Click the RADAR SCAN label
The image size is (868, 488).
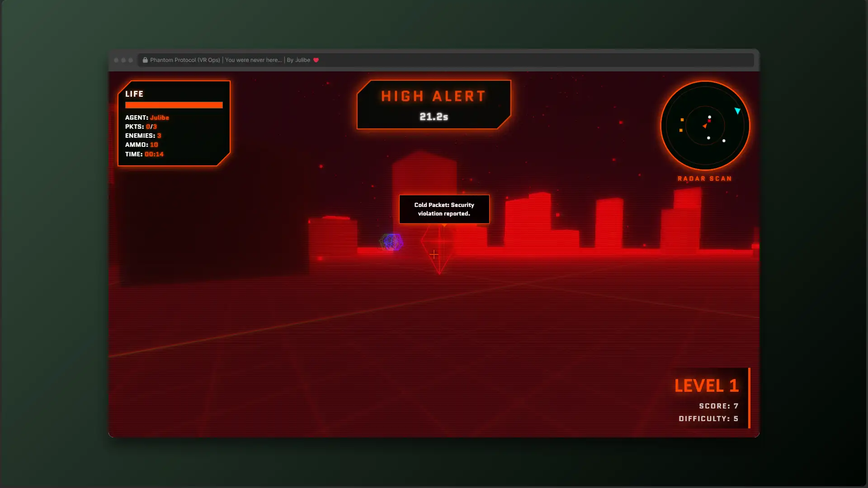(704, 179)
